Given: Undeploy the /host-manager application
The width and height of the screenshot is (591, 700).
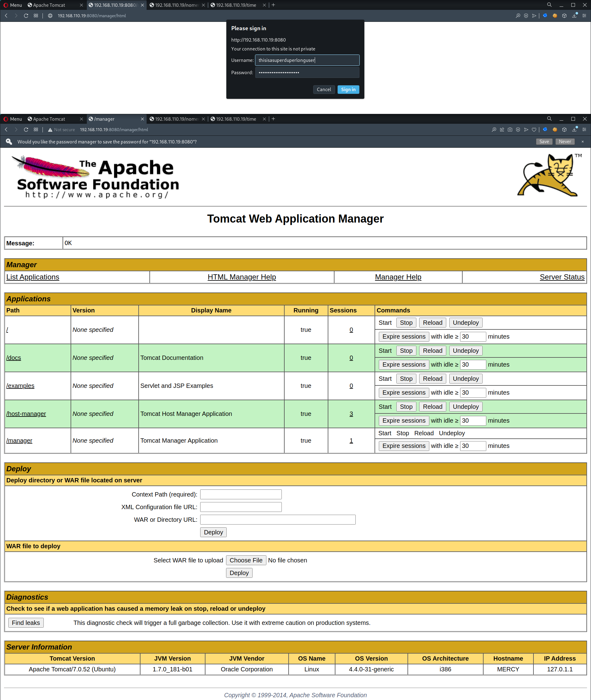Looking at the screenshot, I should click(x=466, y=407).
